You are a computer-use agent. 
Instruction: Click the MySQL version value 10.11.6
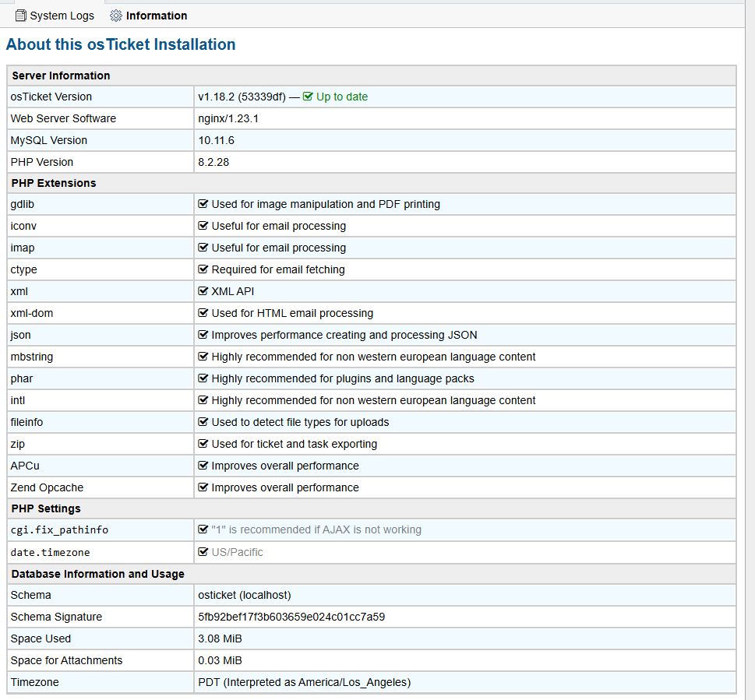[216, 140]
